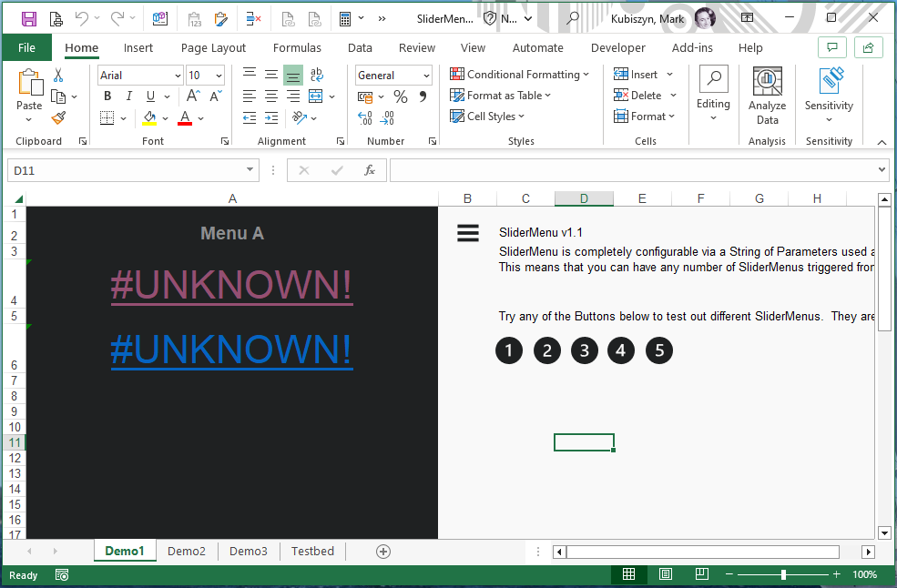Toggle bold formatting
The width and height of the screenshot is (897, 588).
pyautogui.click(x=107, y=96)
